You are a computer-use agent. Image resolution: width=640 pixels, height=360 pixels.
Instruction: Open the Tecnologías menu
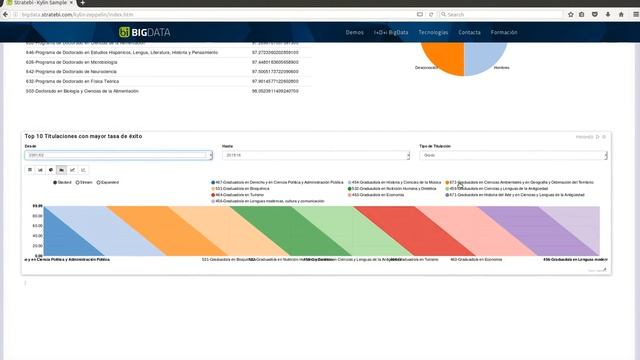click(433, 32)
